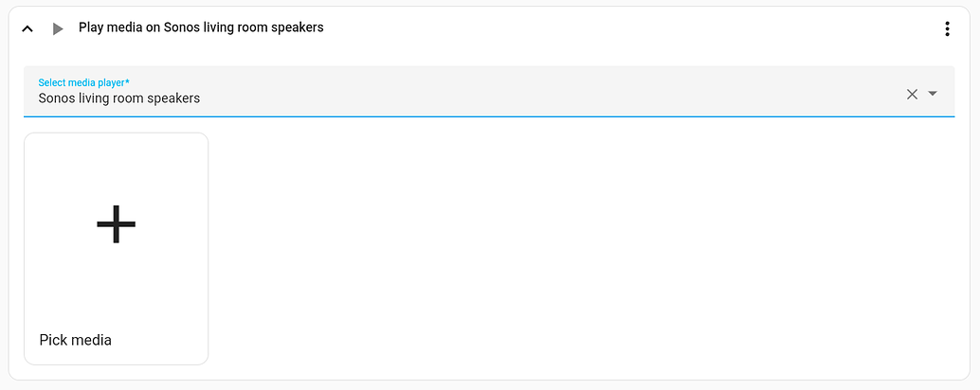Click the gray triangle beside the action title
Image resolution: width=980 pixels, height=390 pixels.
(58, 29)
